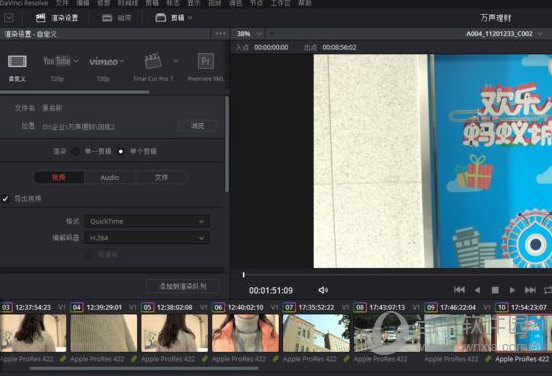Click the Out point timecode 00:08:56:02

coord(339,48)
